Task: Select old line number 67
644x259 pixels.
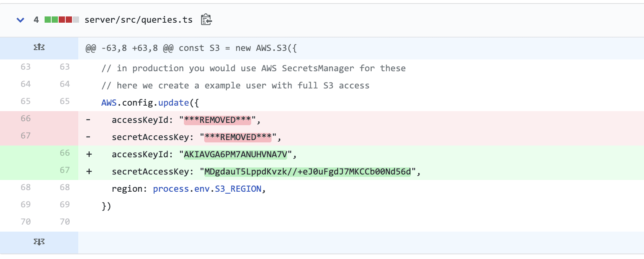Action: [x=26, y=136]
